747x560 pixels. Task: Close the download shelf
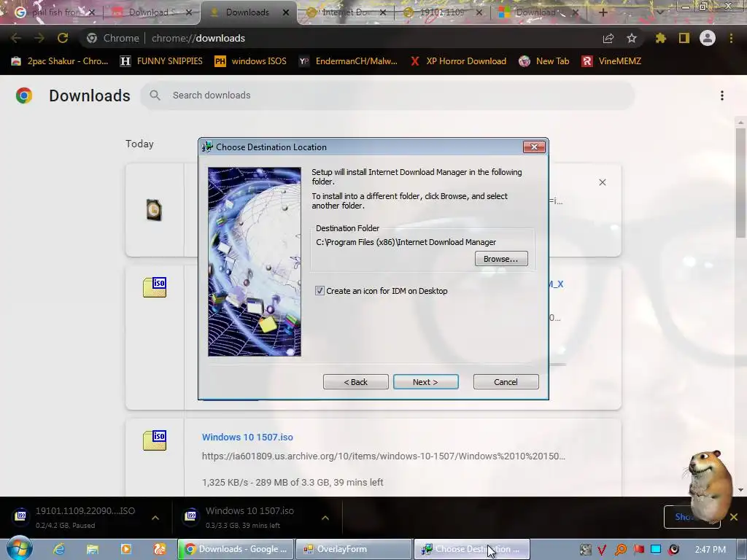pos(734,517)
